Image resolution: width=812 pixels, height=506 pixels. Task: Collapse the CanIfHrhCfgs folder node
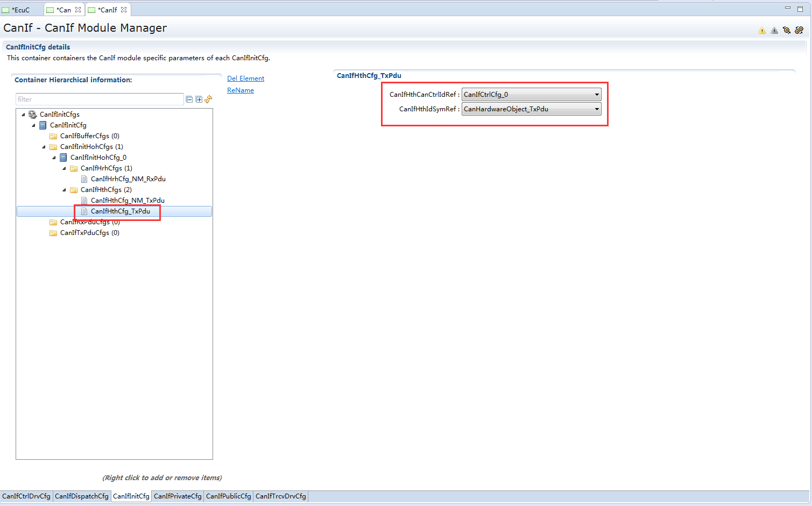(65, 168)
